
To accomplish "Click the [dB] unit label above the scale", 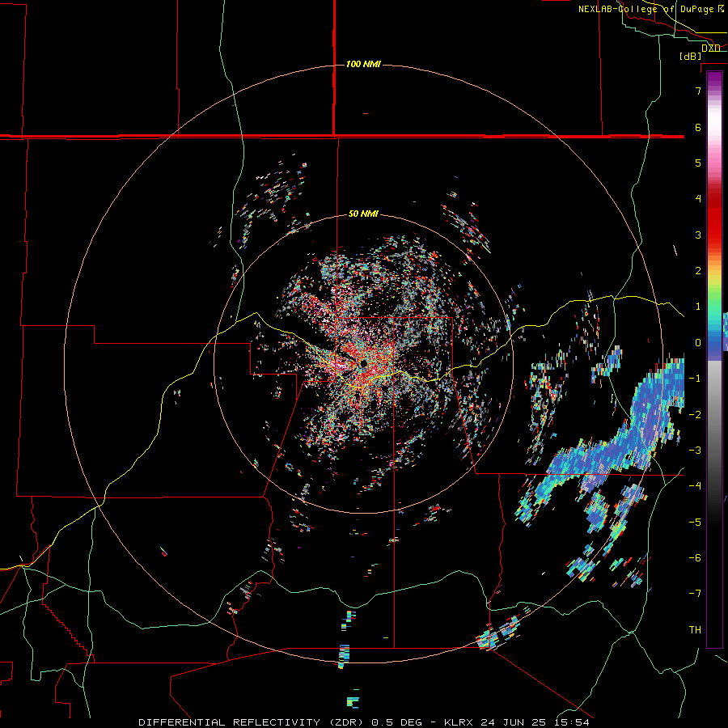I will (691, 56).
